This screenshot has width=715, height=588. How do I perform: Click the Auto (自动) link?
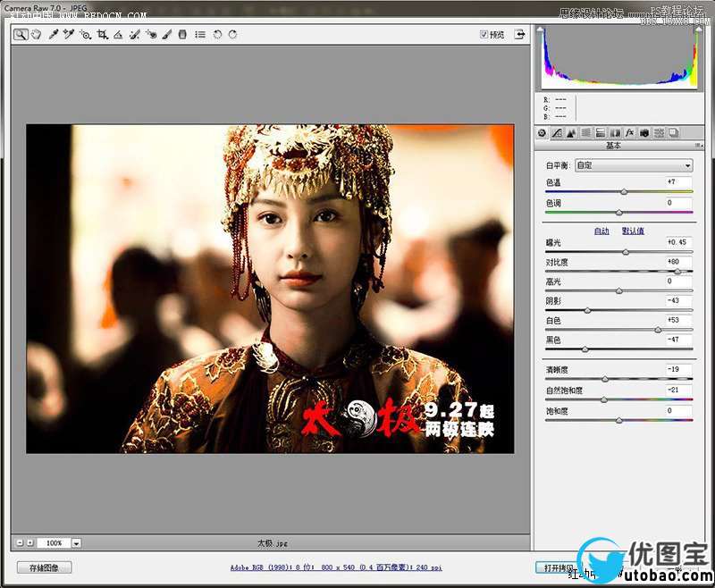(x=601, y=231)
